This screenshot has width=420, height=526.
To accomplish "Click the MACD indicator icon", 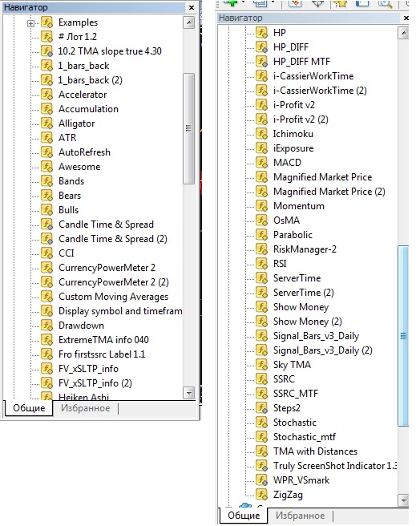I will point(261,162).
